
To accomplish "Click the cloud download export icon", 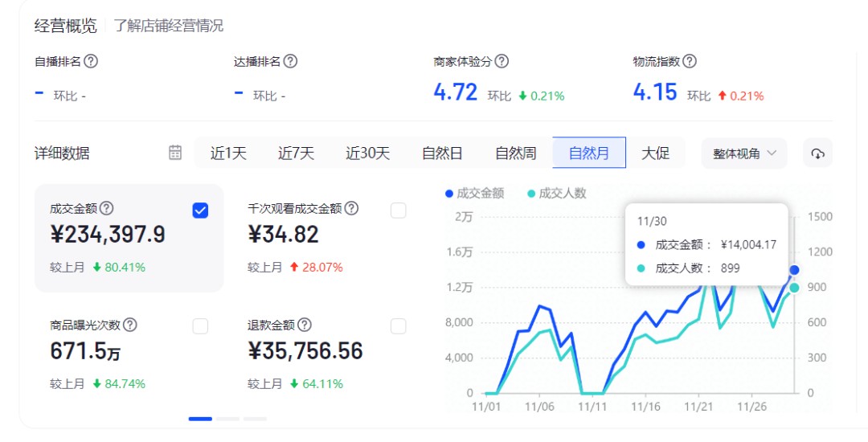I will 817,153.
